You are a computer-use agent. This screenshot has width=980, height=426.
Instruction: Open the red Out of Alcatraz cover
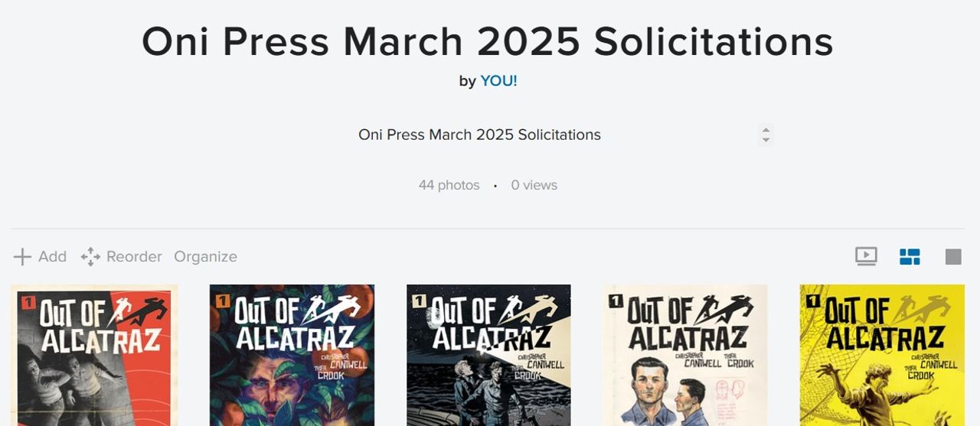coord(94,355)
